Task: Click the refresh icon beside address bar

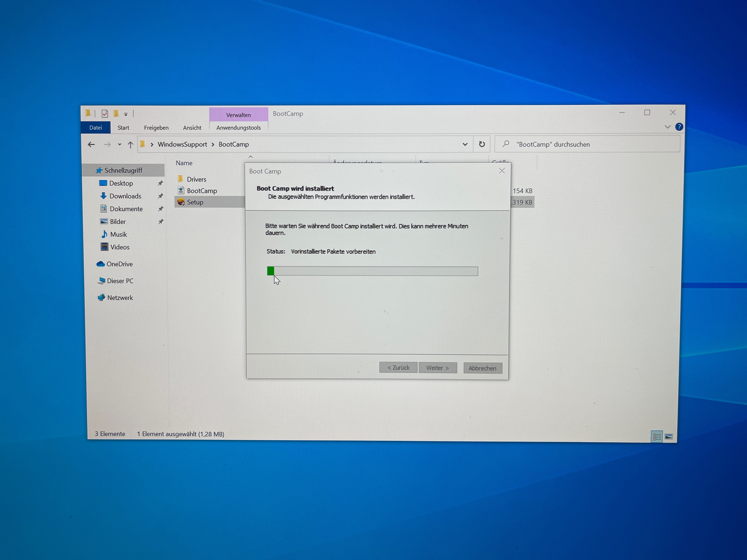Action: click(482, 144)
